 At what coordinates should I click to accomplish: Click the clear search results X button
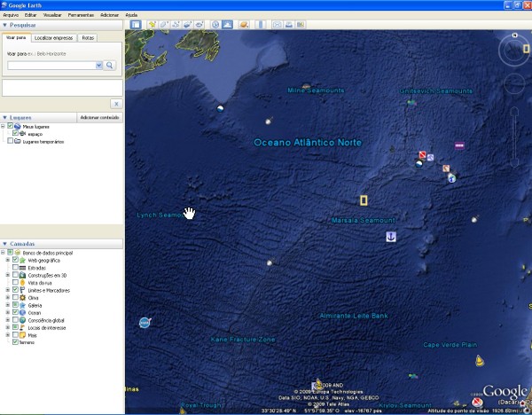115,104
